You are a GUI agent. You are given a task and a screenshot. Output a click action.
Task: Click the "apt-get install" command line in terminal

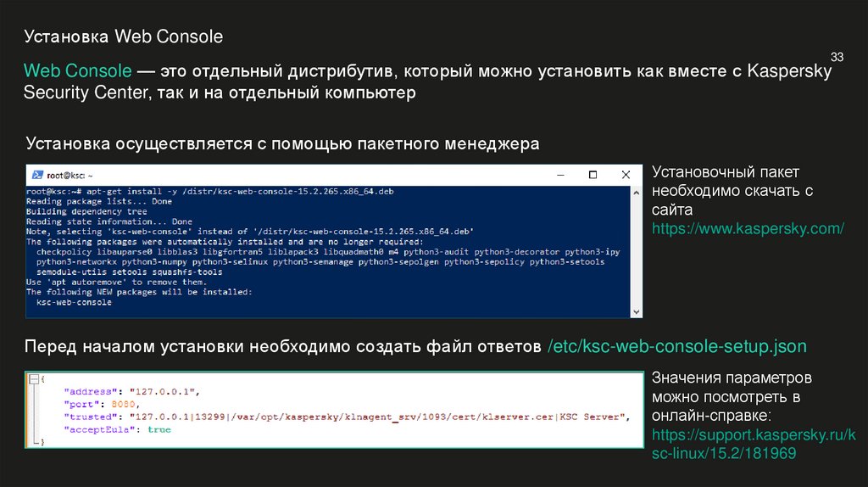(210, 191)
